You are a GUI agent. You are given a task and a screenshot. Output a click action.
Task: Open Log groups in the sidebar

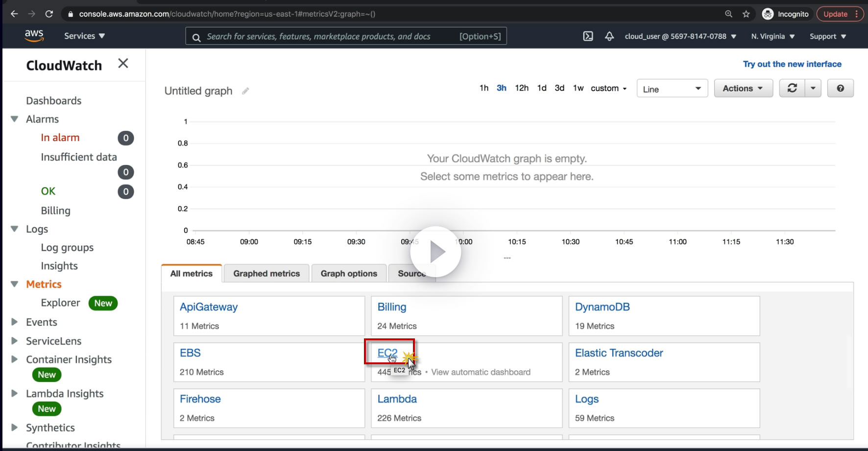67,247
